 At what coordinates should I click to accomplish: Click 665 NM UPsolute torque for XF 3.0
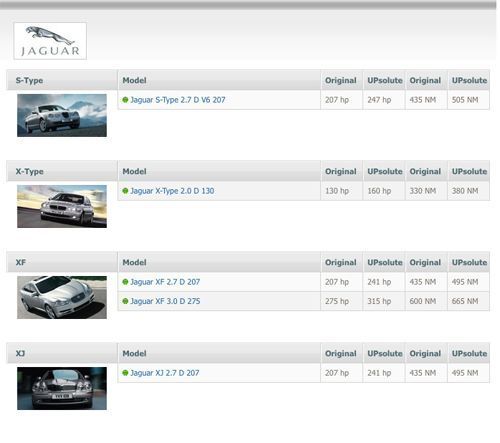tap(465, 301)
